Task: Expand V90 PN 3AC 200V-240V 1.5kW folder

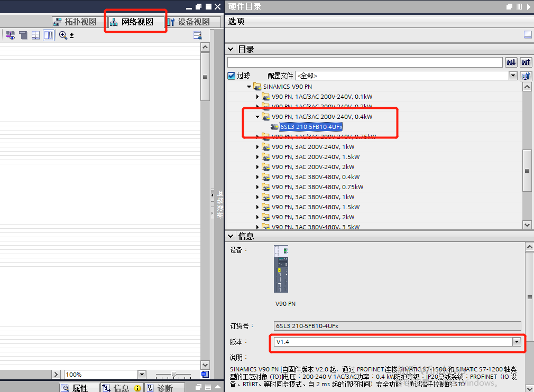Action: pyautogui.click(x=257, y=157)
